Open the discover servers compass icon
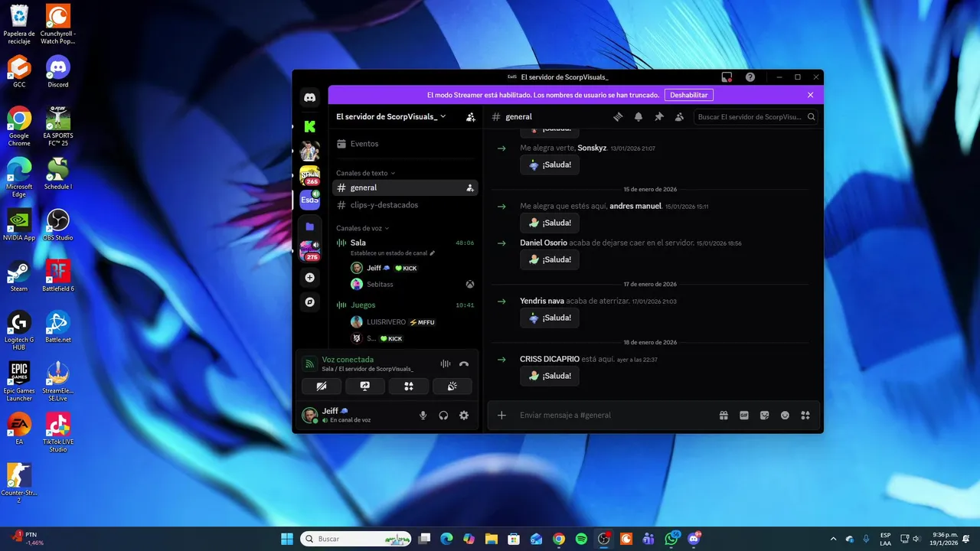Screen dimensions: 980x551 coord(309,302)
